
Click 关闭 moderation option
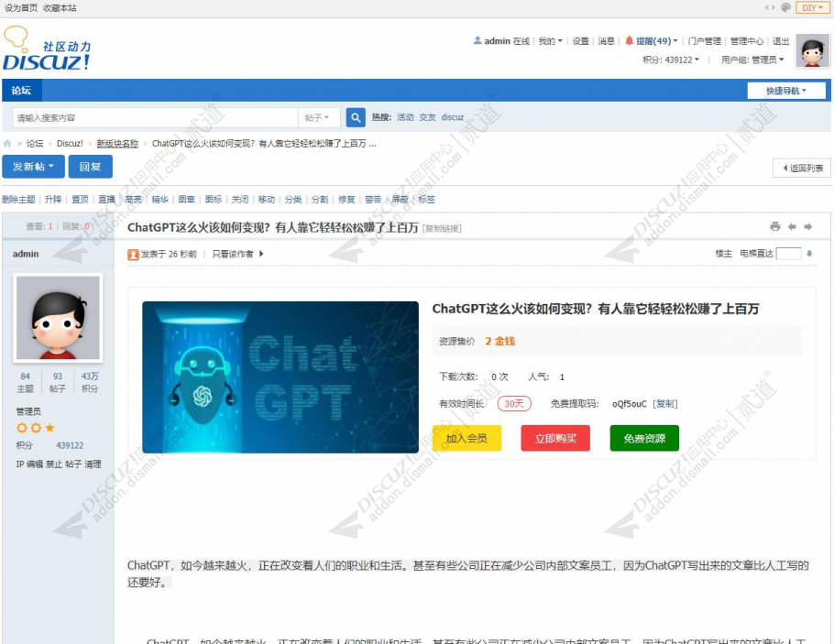[x=240, y=200]
